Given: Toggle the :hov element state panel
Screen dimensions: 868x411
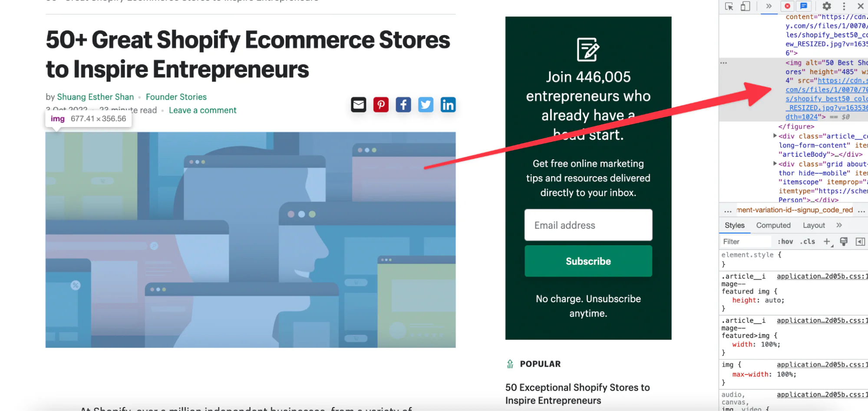Looking at the screenshot, I should click(785, 242).
